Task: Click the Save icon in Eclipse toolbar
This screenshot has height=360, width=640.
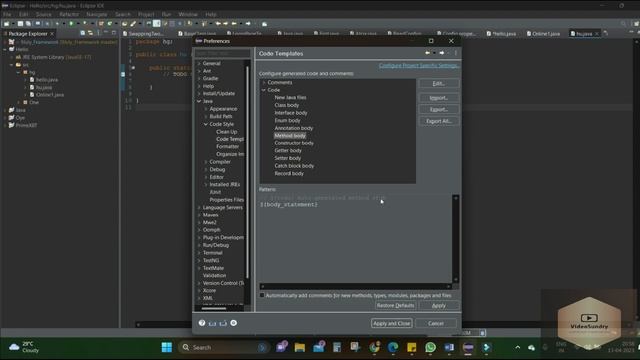Action: pos(20,24)
